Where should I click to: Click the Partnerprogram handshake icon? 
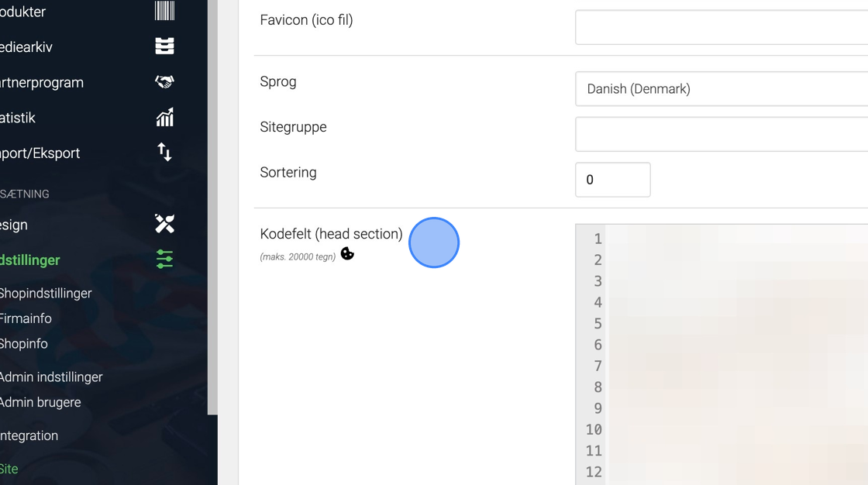coord(164,82)
